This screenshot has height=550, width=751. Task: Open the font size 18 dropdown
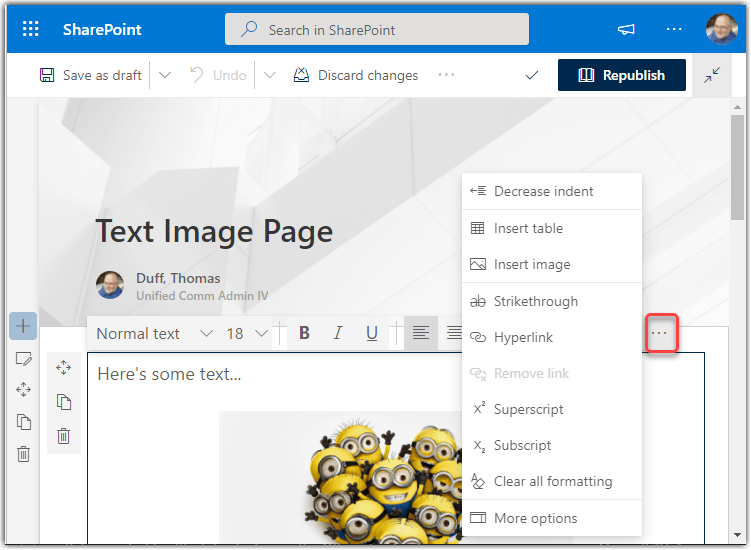247,333
